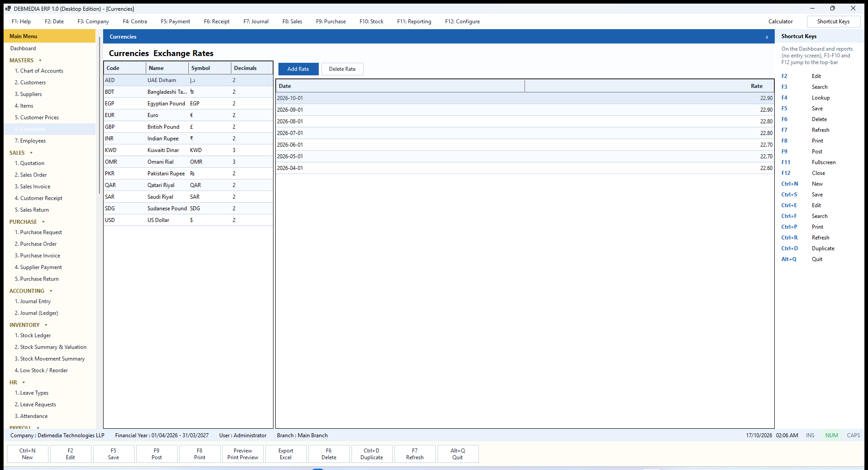868x470 pixels.
Task: Open Customer Prices in sidebar
Action: [x=37, y=117]
